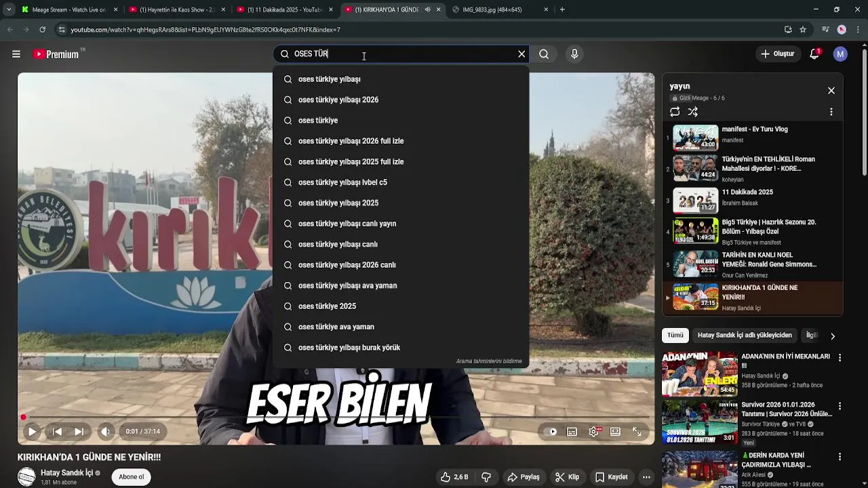Switch to the IMG_9833.jpg browser tab
The width and height of the screenshot is (868, 488).
pos(500,9)
